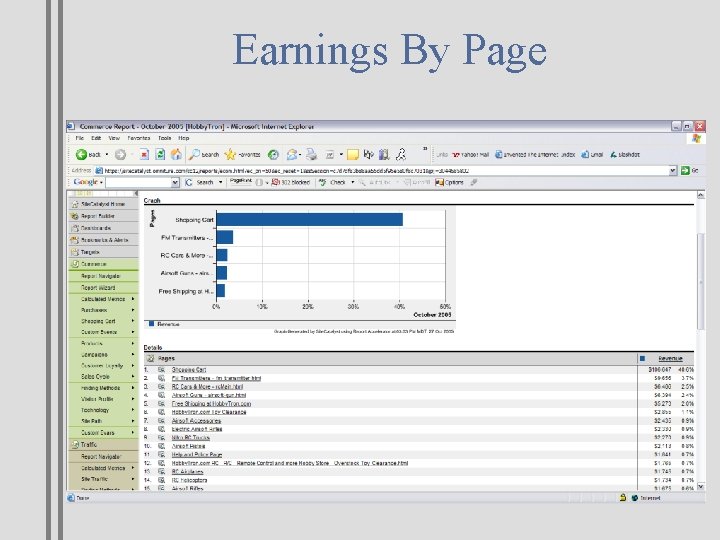720x540 pixels.
Task: Open the Favorites star button
Action: (242, 155)
